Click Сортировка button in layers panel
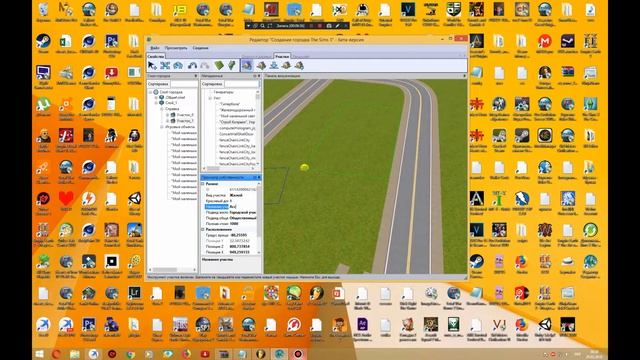The width and height of the screenshot is (640, 360). pos(158,84)
